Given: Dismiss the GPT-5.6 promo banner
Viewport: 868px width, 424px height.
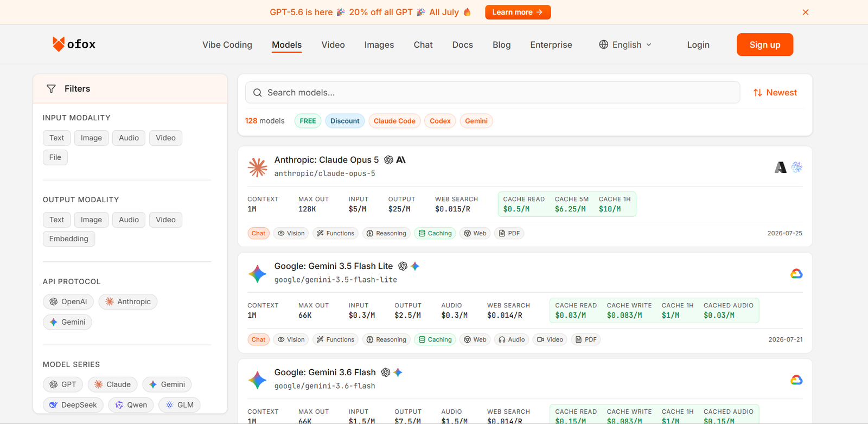Looking at the screenshot, I should click(806, 12).
